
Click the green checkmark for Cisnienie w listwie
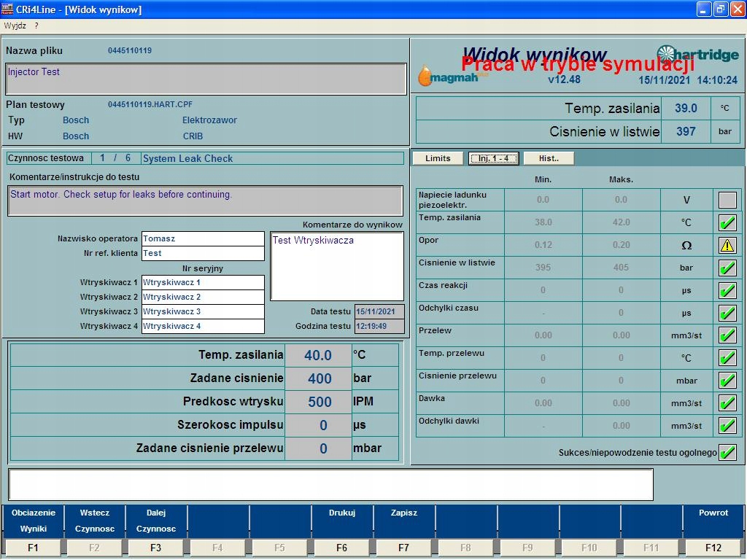(727, 268)
